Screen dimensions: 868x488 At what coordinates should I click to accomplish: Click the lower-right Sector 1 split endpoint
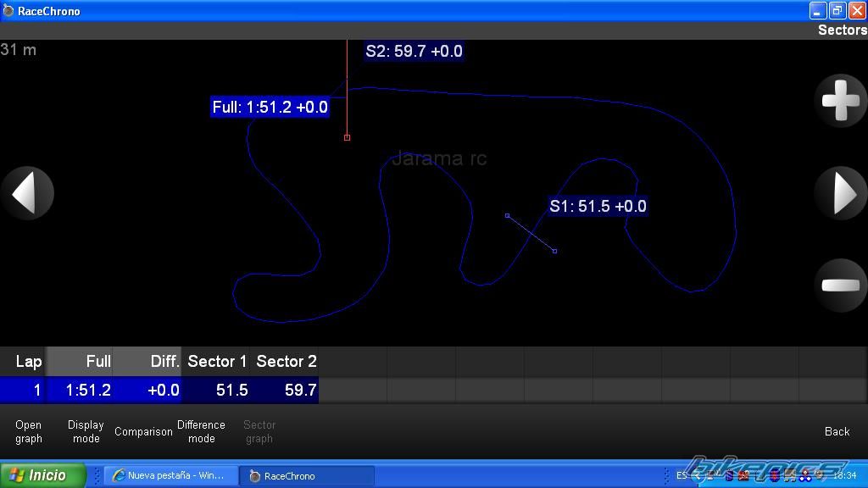tap(554, 251)
